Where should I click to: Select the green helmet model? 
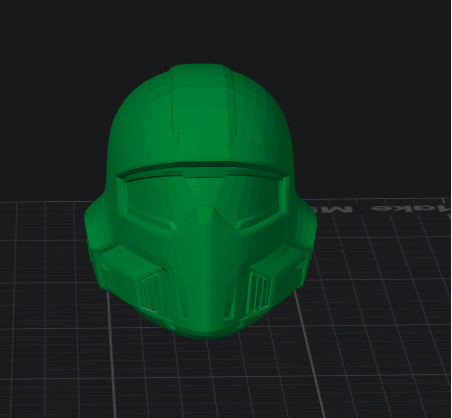200,202
